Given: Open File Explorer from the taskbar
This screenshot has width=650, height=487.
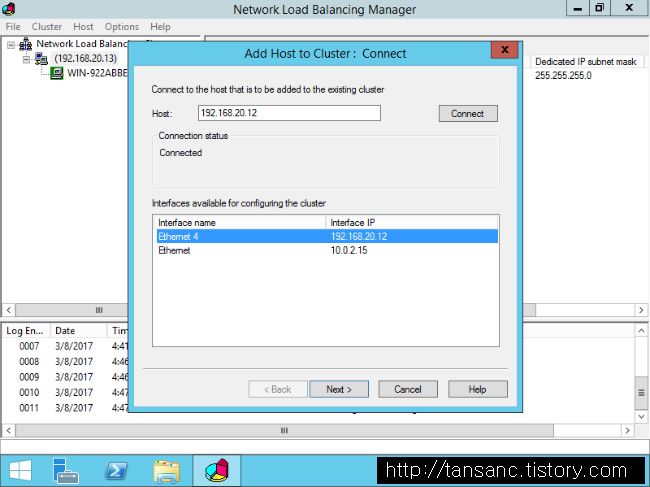Looking at the screenshot, I should [167, 471].
